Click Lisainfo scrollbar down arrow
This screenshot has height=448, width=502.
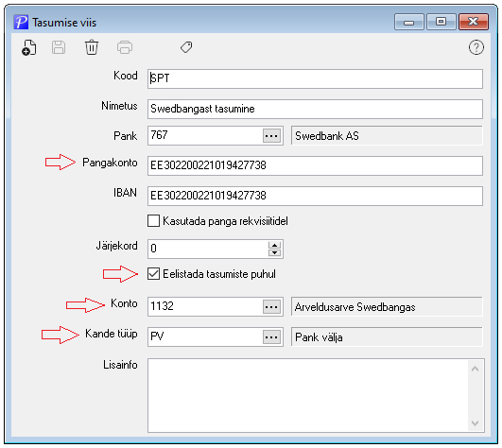[x=476, y=423]
